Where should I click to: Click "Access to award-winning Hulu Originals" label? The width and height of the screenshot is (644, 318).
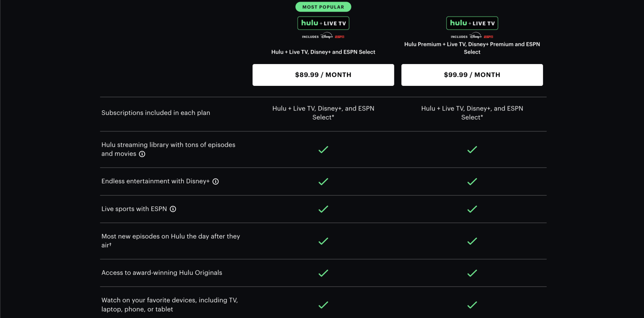point(162,273)
